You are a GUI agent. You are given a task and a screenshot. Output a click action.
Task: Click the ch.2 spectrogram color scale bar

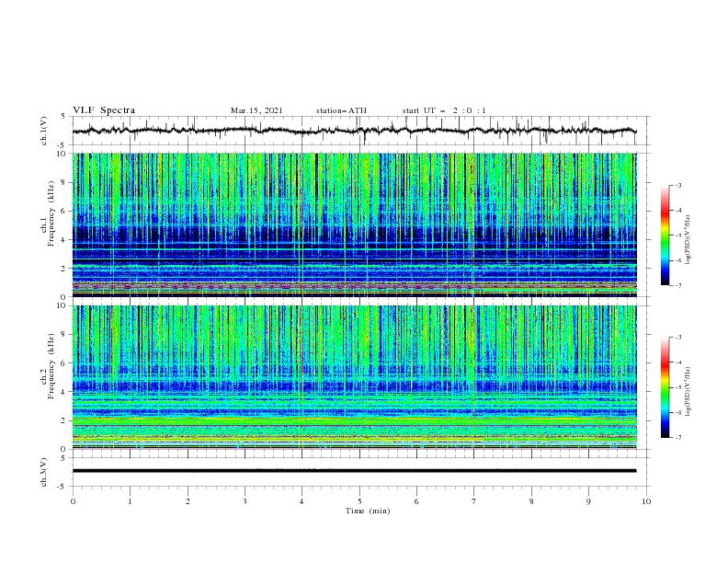(x=665, y=387)
